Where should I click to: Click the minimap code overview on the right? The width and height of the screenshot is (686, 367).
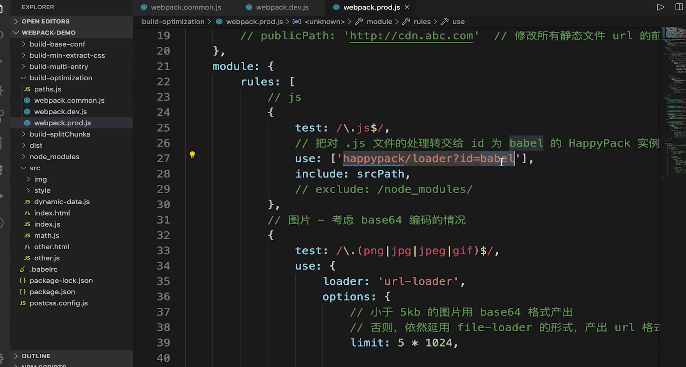click(x=674, y=103)
